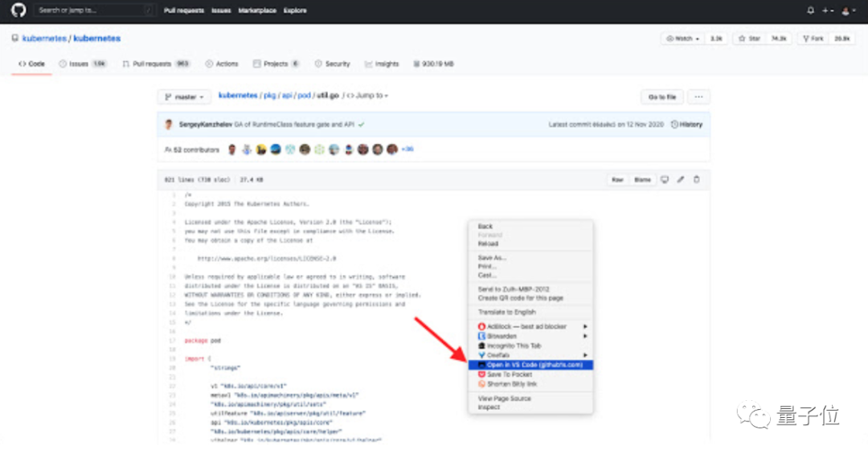Open SergeyKanzhelev commit author link
The image size is (868, 454).
click(x=205, y=125)
